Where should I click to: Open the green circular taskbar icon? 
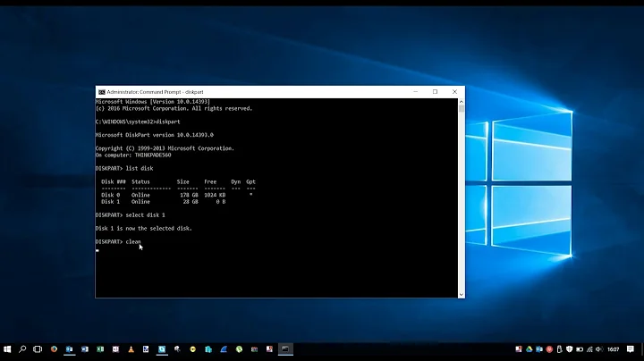[x=239, y=349]
